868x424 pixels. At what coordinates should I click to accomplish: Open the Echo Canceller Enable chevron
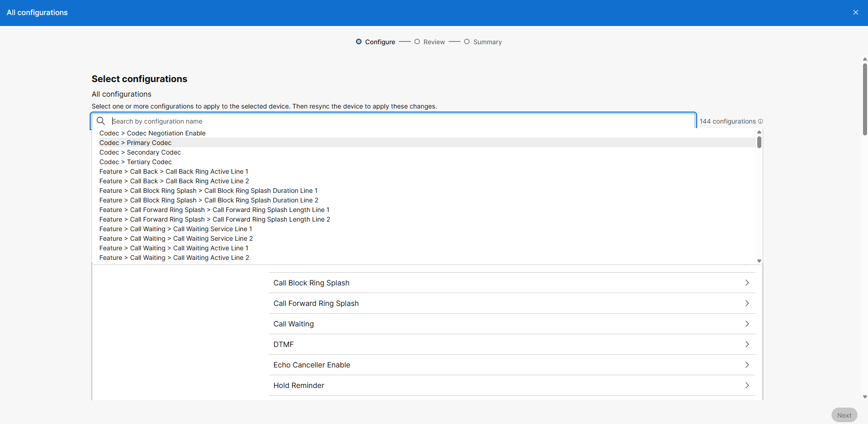coord(747,365)
